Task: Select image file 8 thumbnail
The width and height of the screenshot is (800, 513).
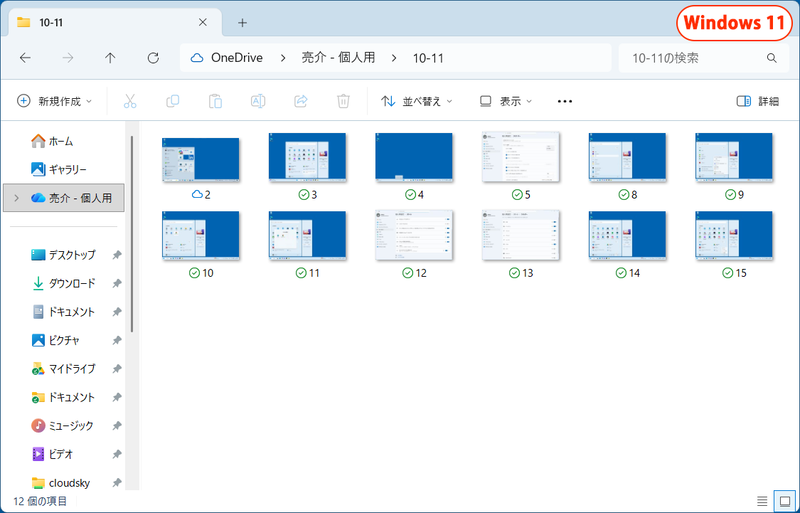Action: click(627, 157)
